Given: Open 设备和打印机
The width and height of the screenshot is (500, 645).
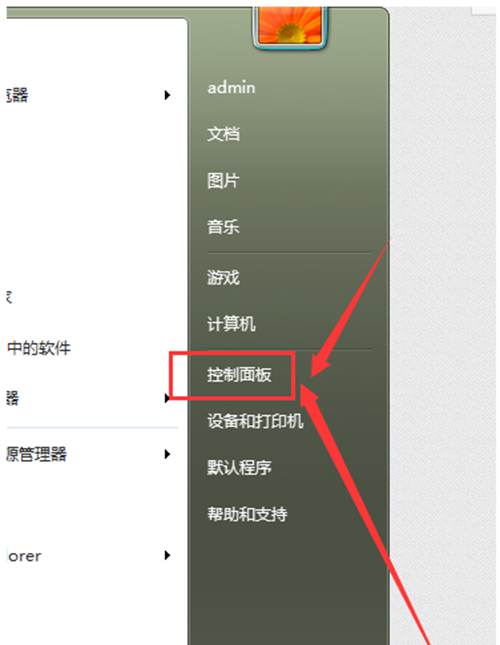Looking at the screenshot, I should pyautogui.click(x=255, y=421).
